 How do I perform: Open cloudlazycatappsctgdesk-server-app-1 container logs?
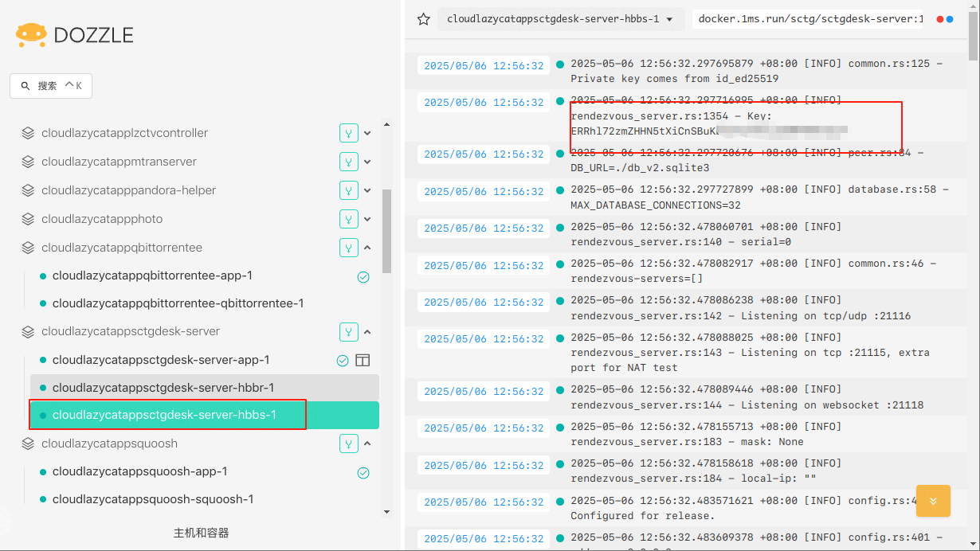click(x=161, y=360)
